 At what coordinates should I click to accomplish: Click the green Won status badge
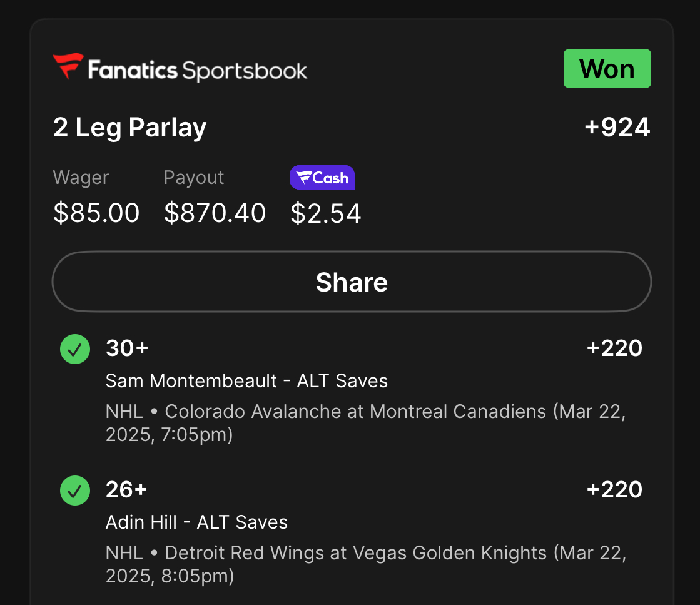(x=607, y=69)
